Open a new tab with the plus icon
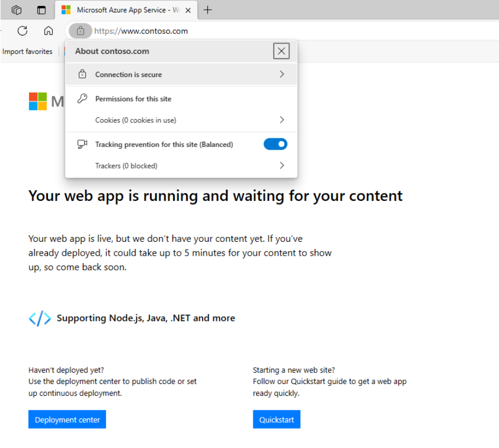 point(207,10)
